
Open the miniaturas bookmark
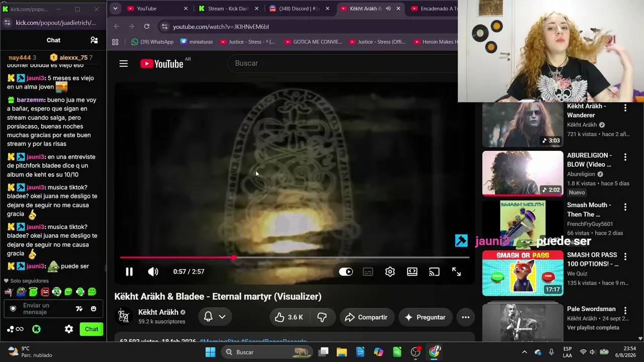[196, 42]
